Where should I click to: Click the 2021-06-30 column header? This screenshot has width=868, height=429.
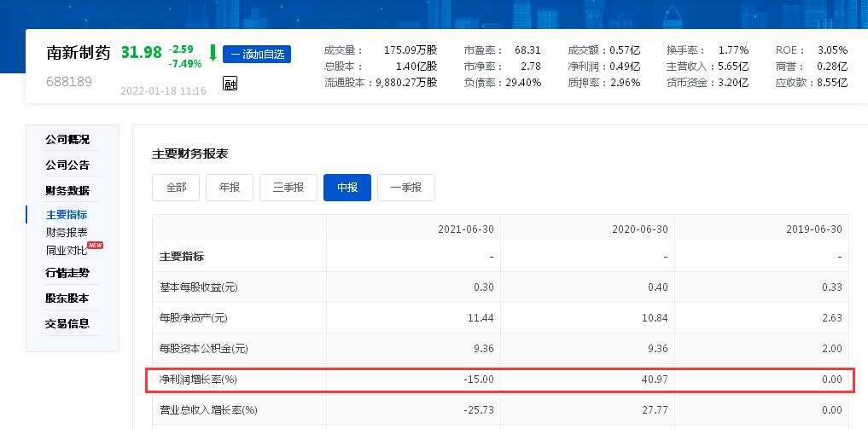tap(465, 229)
